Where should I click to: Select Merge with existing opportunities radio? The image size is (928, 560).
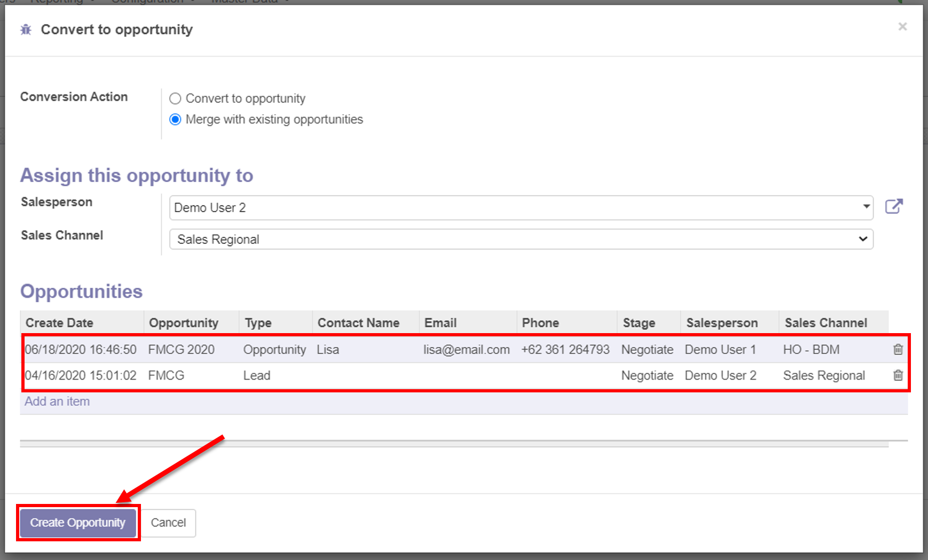tap(175, 120)
